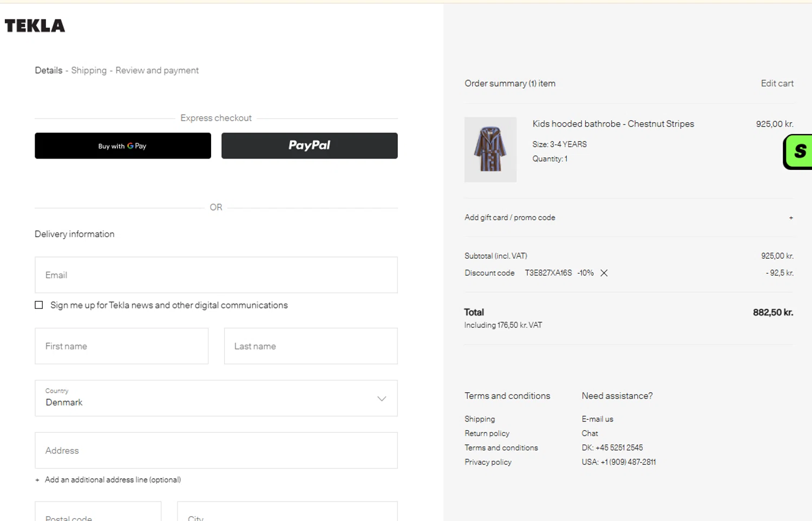Image resolution: width=812 pixels, height=521 pixels.
Task: Open Kids hooded bathrobe product title
Action: click(613, 124)
